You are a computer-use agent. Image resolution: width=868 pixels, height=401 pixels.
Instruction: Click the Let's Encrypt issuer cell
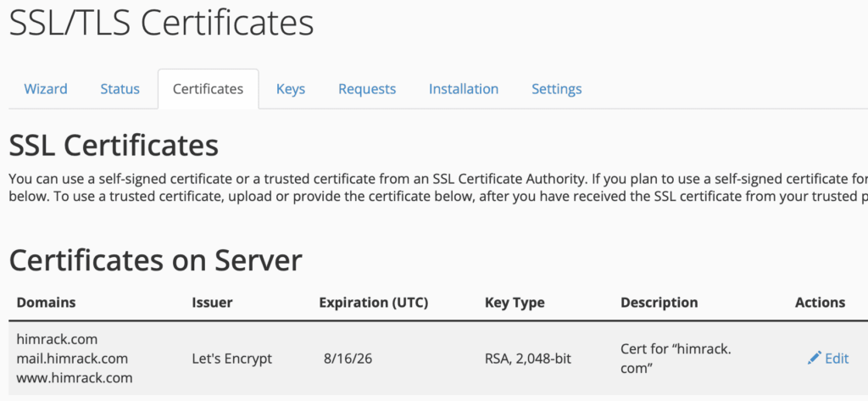click(x=232, y=359)
